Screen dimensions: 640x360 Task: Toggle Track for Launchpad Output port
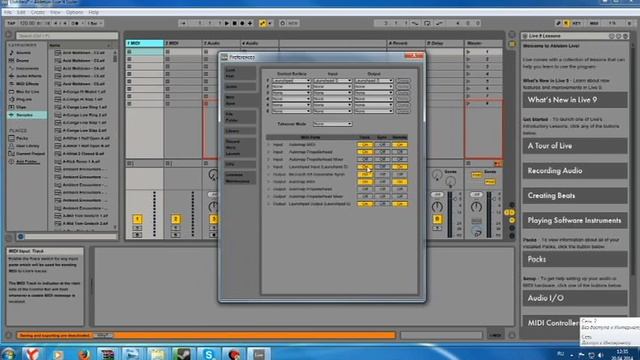364,204
